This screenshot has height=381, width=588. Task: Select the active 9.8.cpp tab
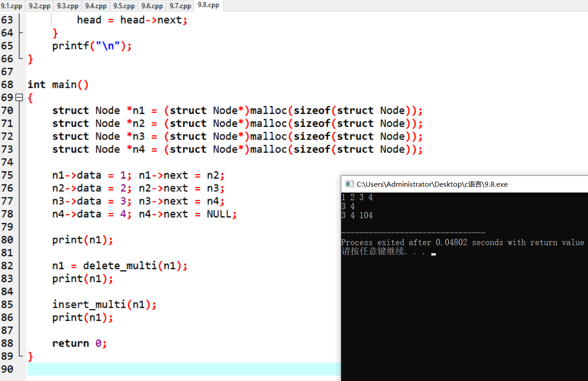coord(208,5)
